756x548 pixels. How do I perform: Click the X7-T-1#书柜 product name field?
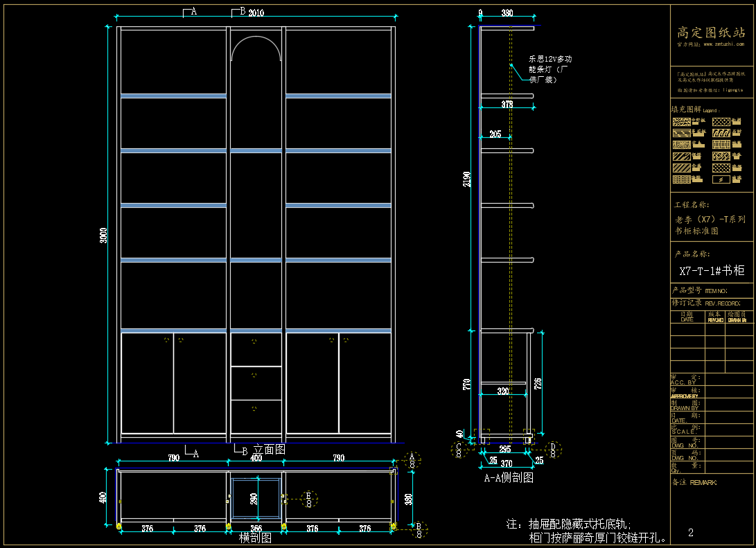[712, 271]
